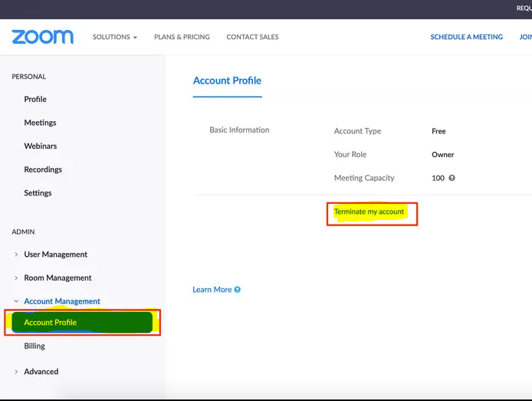Click the Account Type value 'Free'
532x401 pixels.
coord(438,131)
